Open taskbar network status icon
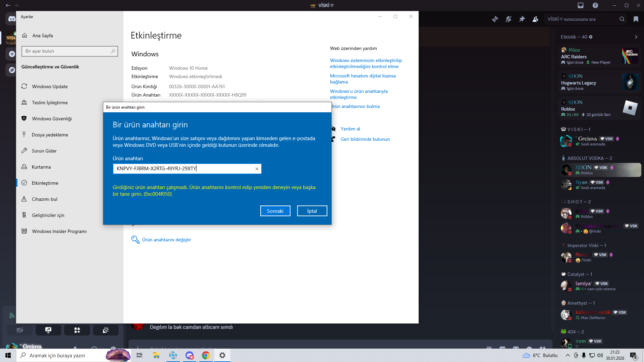This screenshot has height=362, width=644. click(592, 355)
